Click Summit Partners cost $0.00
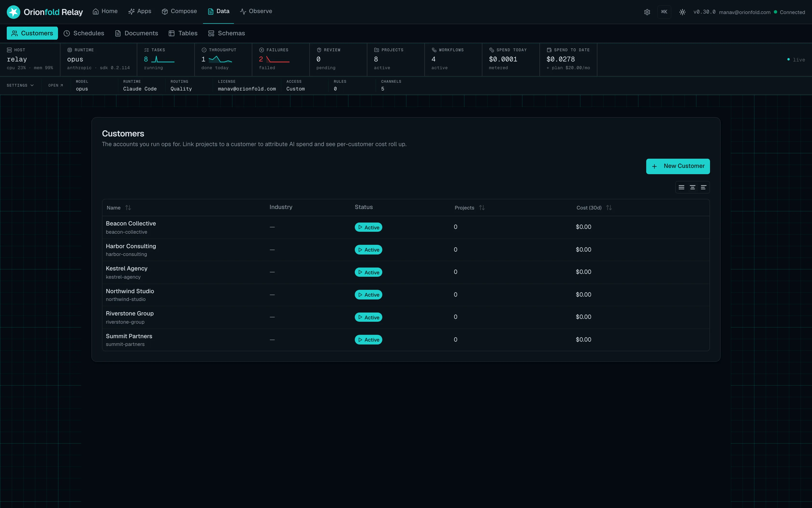Image resolution: width=812 pixels, height=508 pixels. click(x=583, y=340)
